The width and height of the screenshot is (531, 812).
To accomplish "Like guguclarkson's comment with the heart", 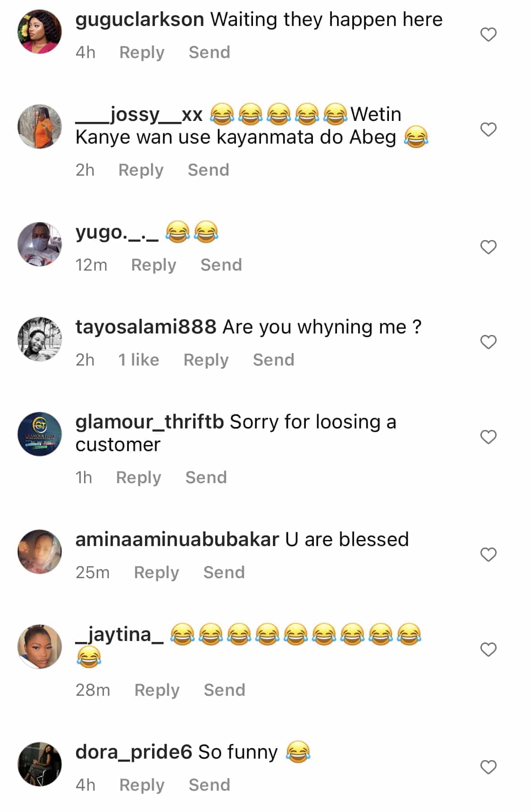I will pyautogui.click(x=488, y=34).
